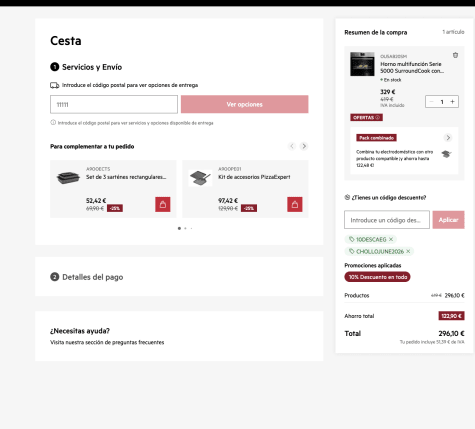This screenshot has height=429, width=475.
Task: Remove the CHOLLOJUNE2026 discount code
Action: (x=408, y=251)
